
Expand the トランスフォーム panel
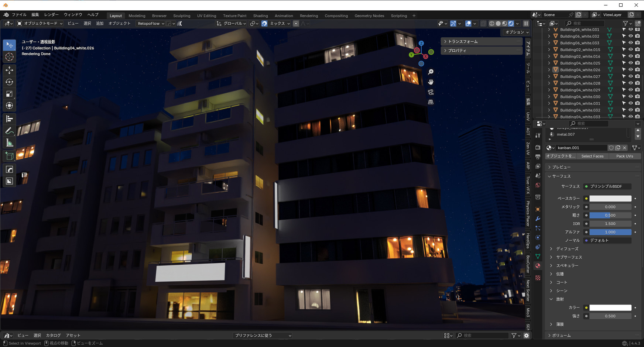463,42
